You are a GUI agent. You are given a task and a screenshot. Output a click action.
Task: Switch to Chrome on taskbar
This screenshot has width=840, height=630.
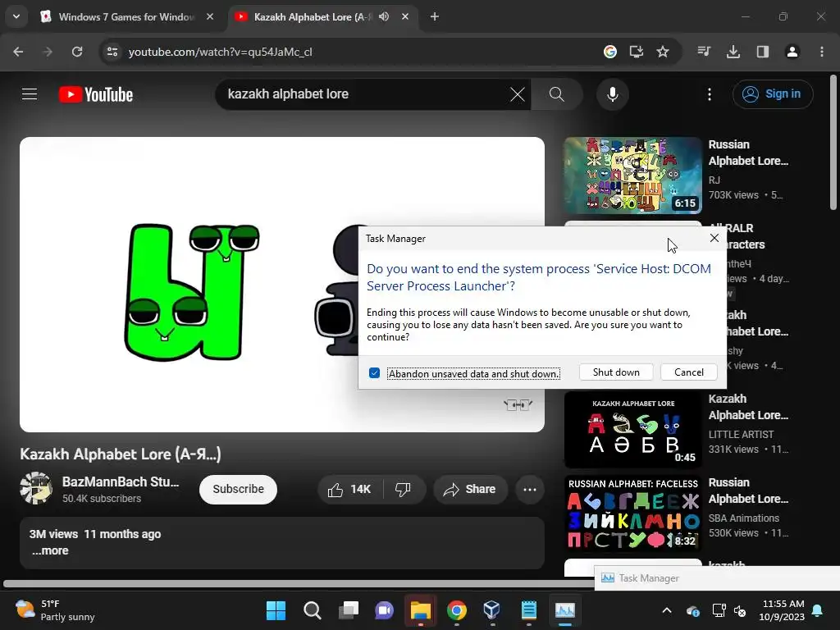(x=456, y=610)
